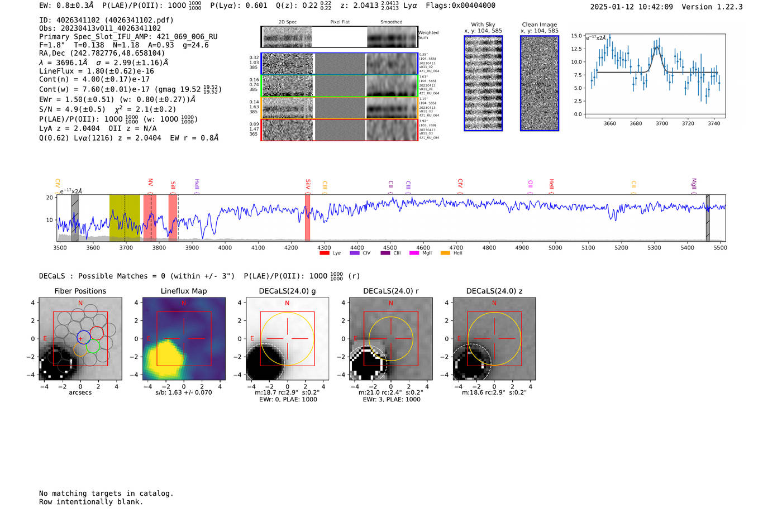The width and height of the screenshot is (782, 532).
Task: Click the orange HeII legend swatch
Action: coord(445,253)
